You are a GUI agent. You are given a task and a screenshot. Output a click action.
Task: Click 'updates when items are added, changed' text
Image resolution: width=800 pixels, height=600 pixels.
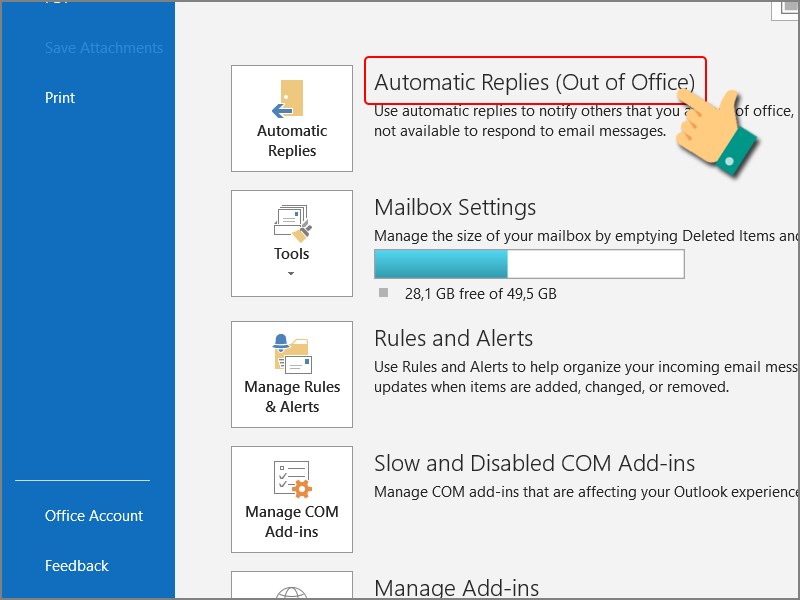[x=552, y=387]
